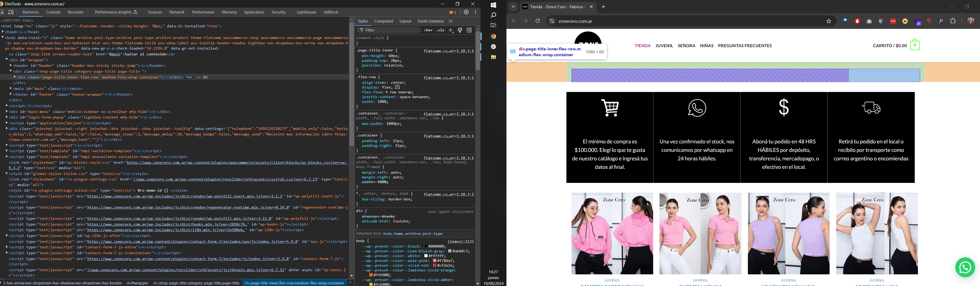
Task: Open a new browser tab
Action: 603,7
